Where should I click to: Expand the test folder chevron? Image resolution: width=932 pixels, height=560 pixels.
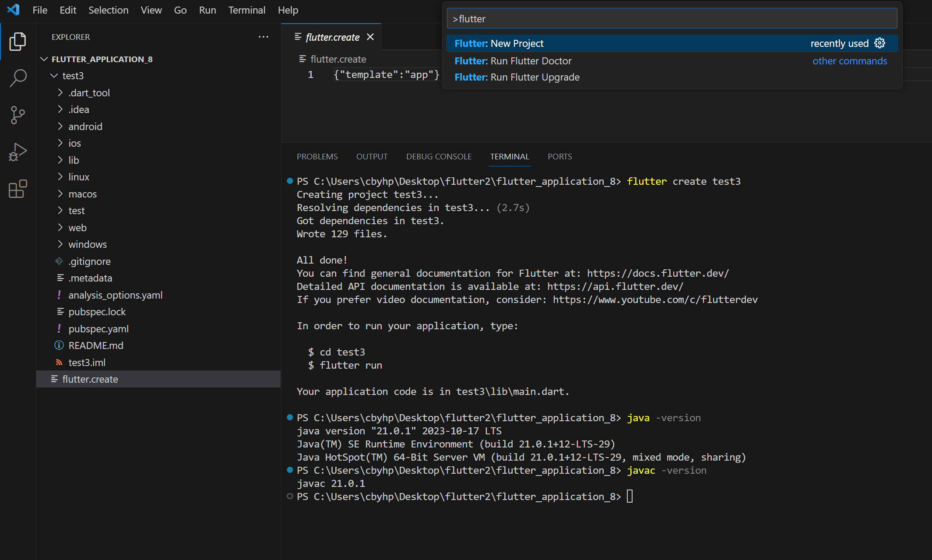(x=60, y=210)
